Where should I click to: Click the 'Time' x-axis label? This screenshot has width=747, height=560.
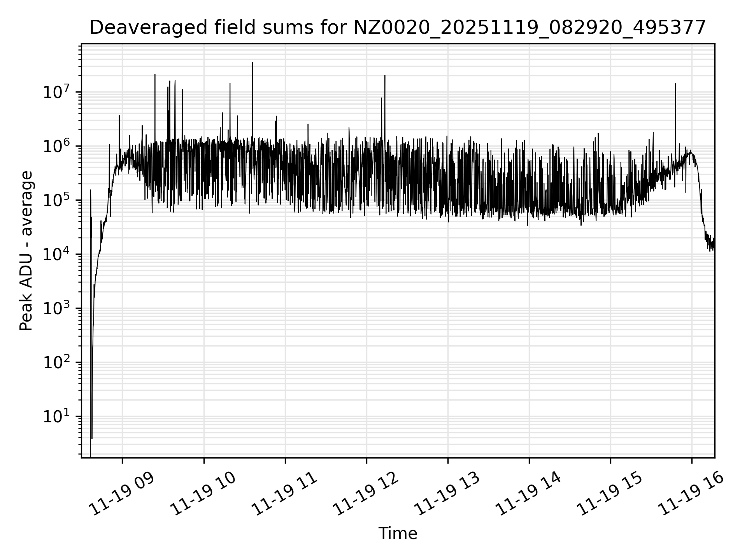coord(398,533)
